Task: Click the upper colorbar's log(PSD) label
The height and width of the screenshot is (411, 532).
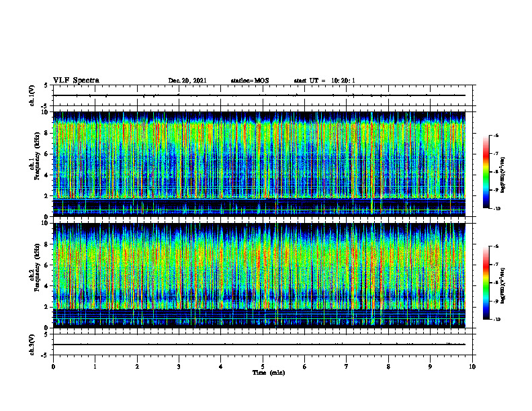Action: 503,175
